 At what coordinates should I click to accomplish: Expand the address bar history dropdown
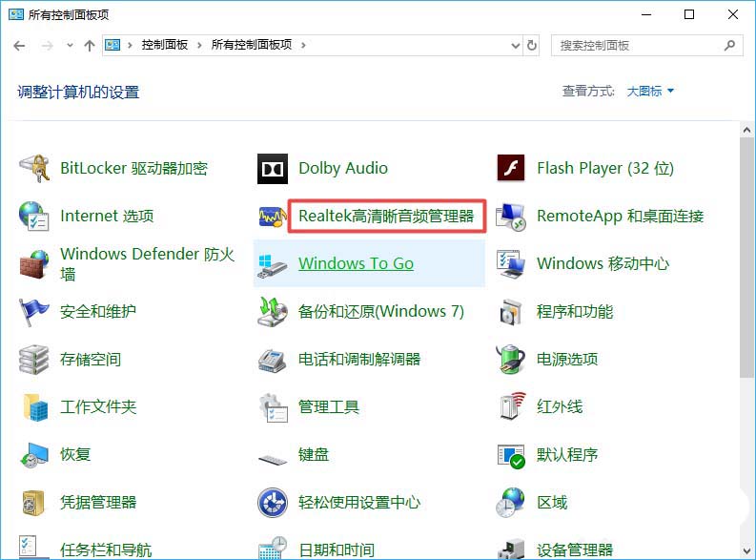[x=516, y=46]
